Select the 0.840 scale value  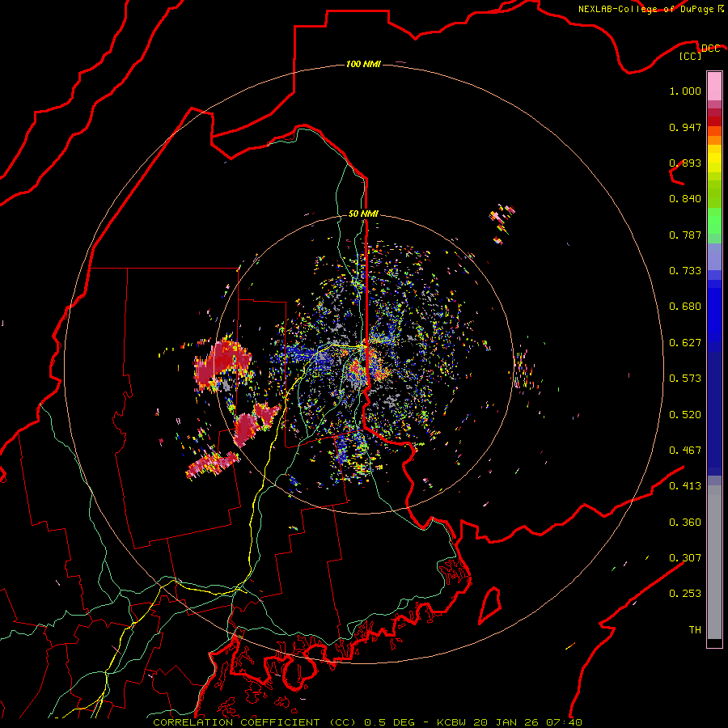click(x=685, y=199)
